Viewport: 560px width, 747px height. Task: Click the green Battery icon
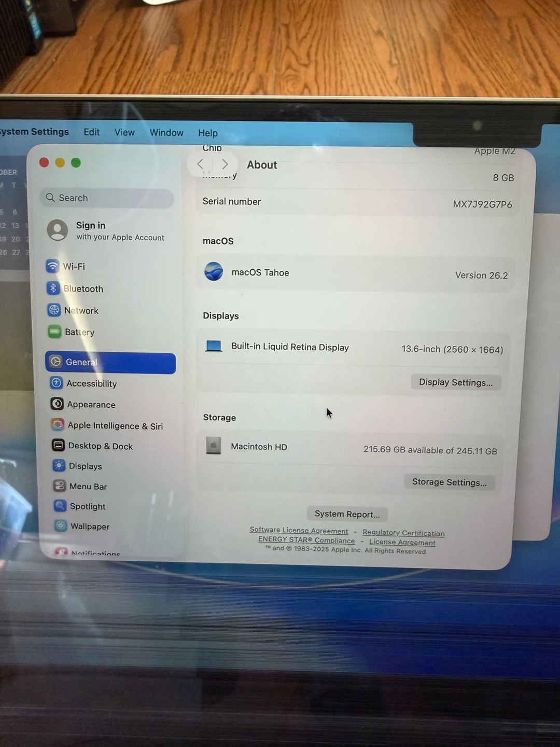pos(54,331)
